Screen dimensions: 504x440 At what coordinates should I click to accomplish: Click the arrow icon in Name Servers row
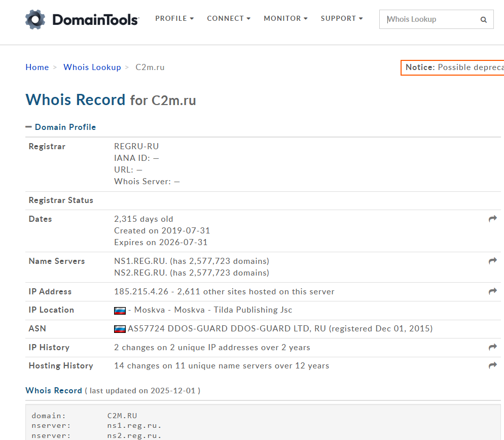tap(492, 261)
